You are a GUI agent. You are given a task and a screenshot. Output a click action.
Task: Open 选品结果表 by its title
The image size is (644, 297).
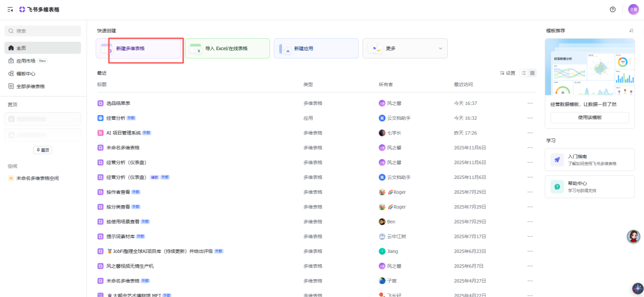(x=118, y=103)
